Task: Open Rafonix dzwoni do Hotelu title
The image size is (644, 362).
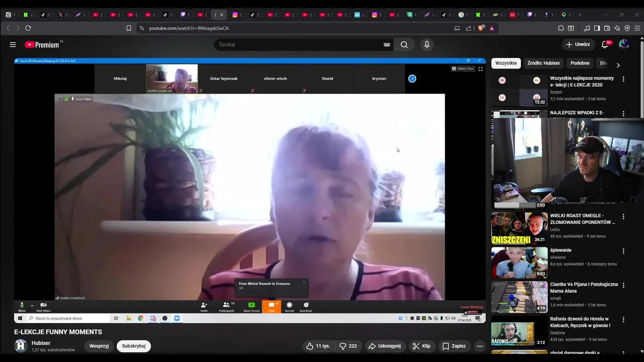Action: click(x=580, y=322)
